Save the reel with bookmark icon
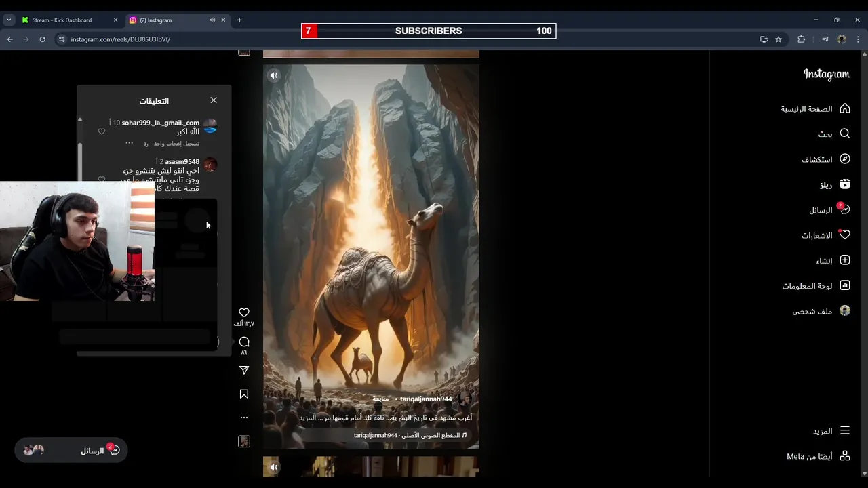Viewport: 868px width, 488px height. (x=244, y=394)
